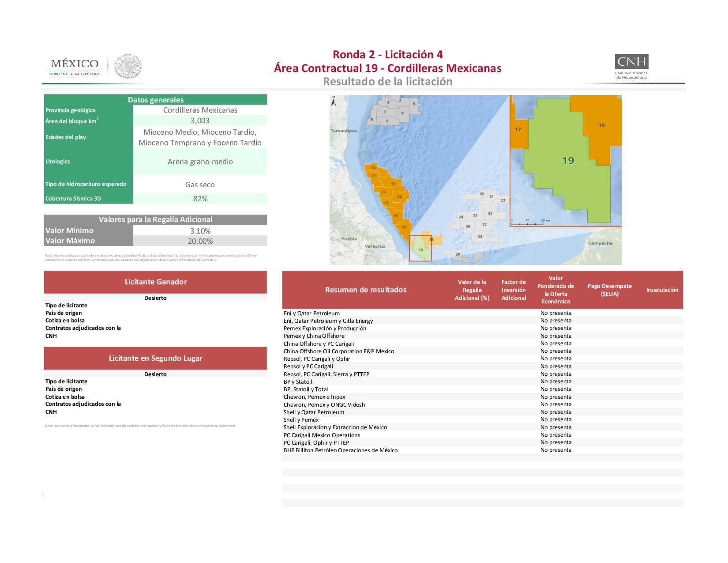
Task: Click the 'Pago Desempate ($EUA)' column header
Action: pos(610,290)
